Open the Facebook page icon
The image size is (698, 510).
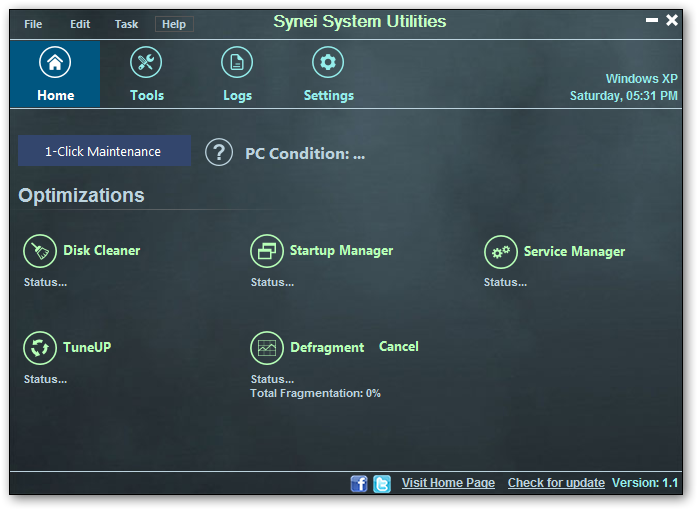[x=359, y=483]
